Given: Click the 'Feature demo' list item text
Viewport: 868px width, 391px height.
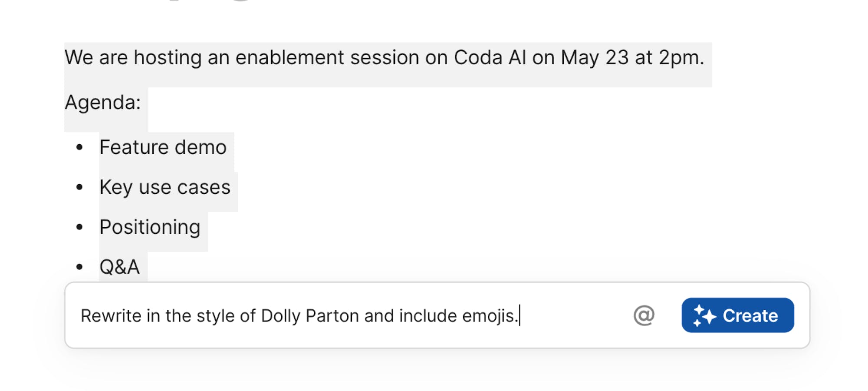Looking at the screenshot, I should click(163, 147).
